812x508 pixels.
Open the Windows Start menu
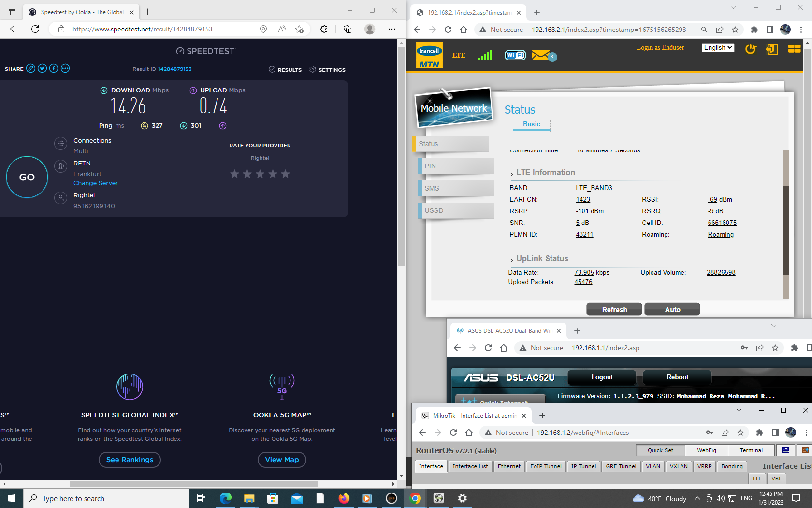click(12, 498)
